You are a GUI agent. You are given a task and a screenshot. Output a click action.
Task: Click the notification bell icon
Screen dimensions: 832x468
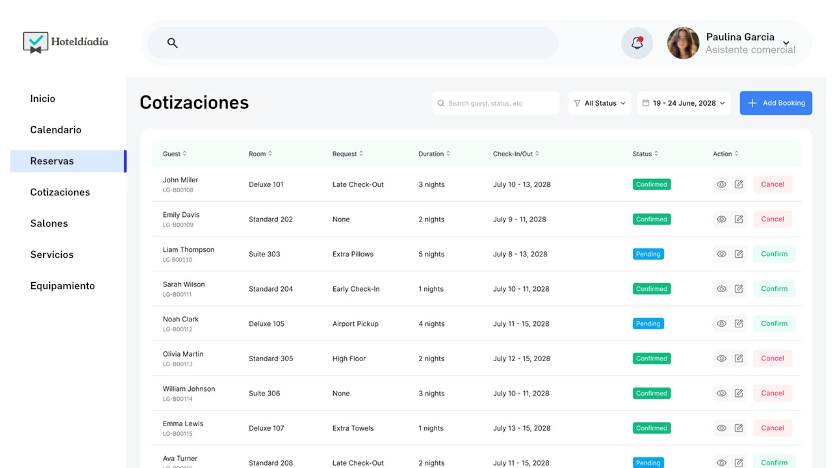pyautogui.click(x=637, y=43)
